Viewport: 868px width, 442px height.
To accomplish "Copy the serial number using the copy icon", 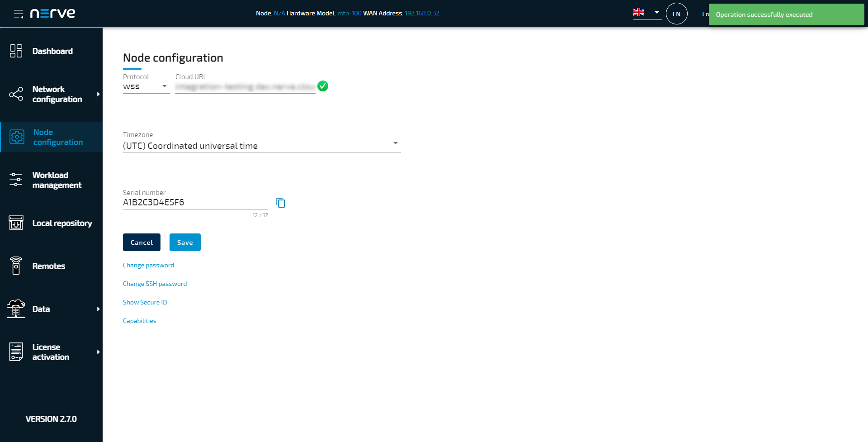I will [x=281, y=202].
